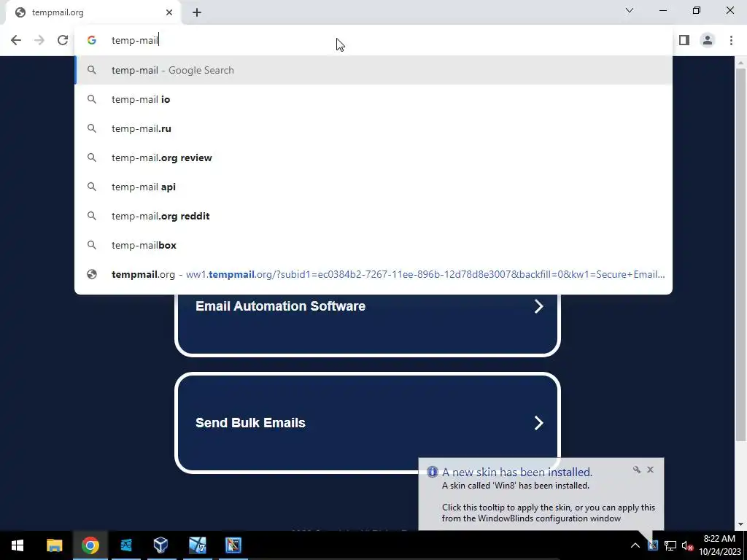Click the globe icon beside tempmail.org suggestion
Image resolution: width=747 pixels, height=560 pixels.
tap(92, 274)
